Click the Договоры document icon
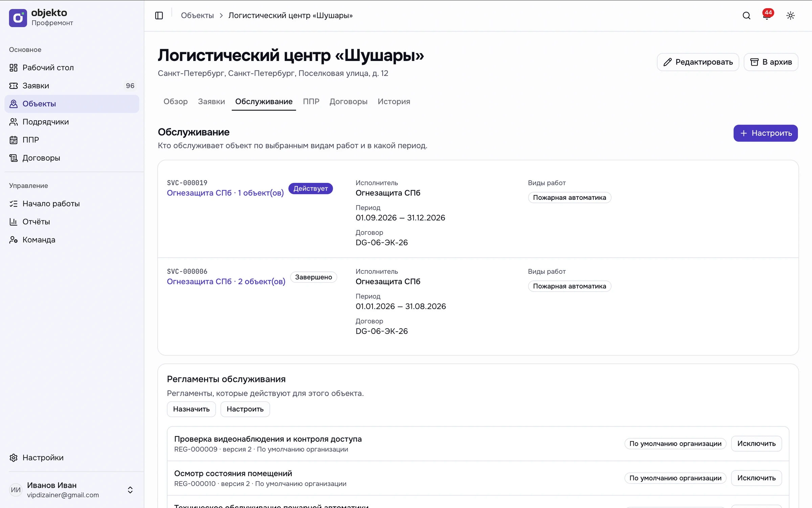The image size is (812, 508). (x=14, y=158)
